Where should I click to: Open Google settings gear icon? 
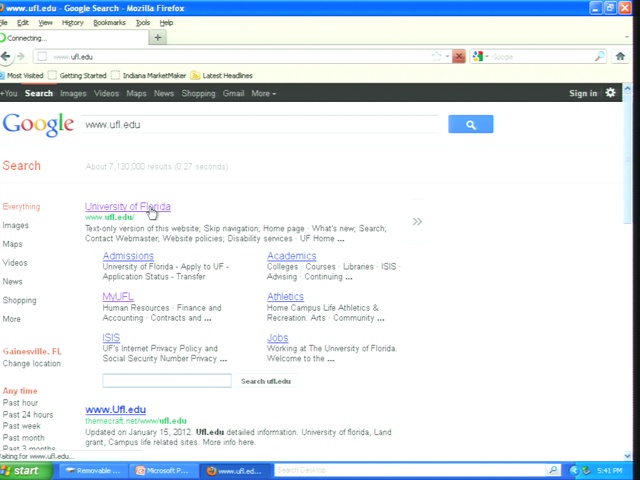610,93
